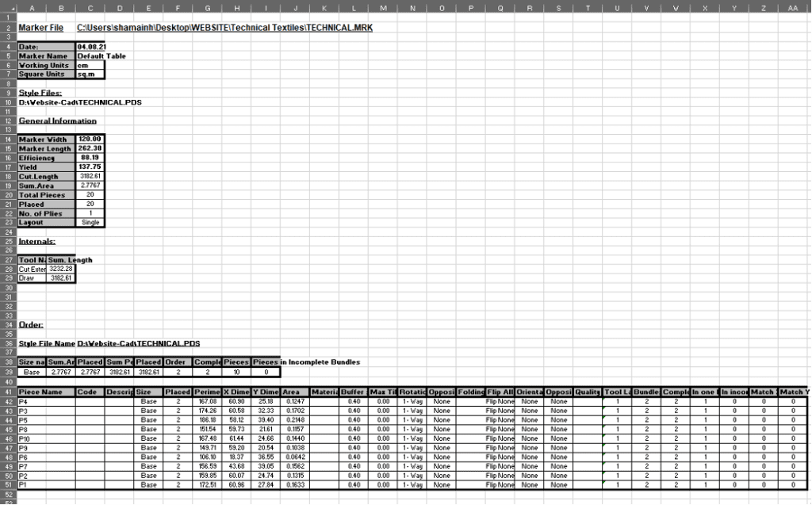The image size is (812, 505).
Task: Select column header A
Action: click(33, 7)
